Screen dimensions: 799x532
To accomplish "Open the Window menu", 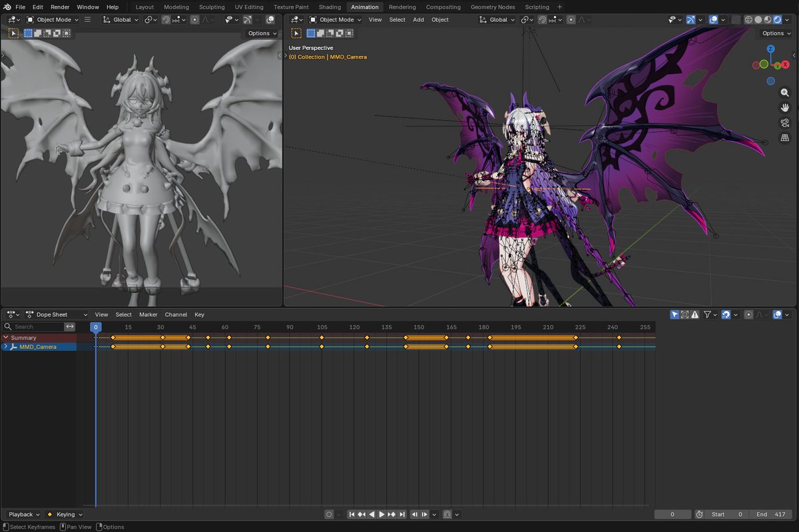I will (88, 7).
